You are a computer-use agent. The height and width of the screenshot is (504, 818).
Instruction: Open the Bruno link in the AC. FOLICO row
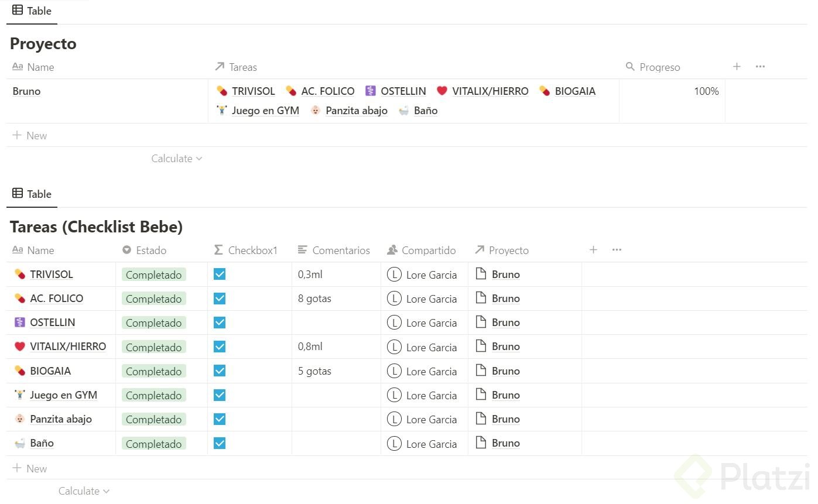pyautogui.click(x=506, y=299)
